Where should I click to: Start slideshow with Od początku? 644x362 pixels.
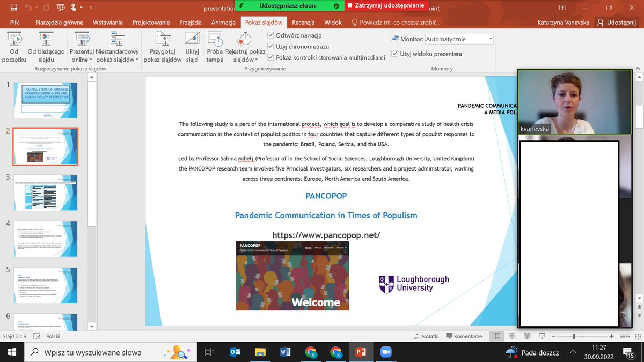click(14, 47)
